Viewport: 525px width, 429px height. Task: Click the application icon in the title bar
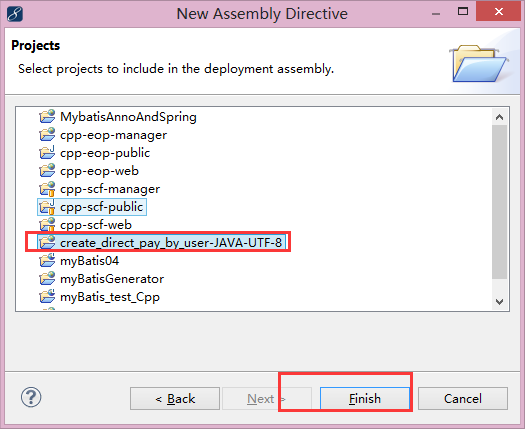click(x=15, y=14)
